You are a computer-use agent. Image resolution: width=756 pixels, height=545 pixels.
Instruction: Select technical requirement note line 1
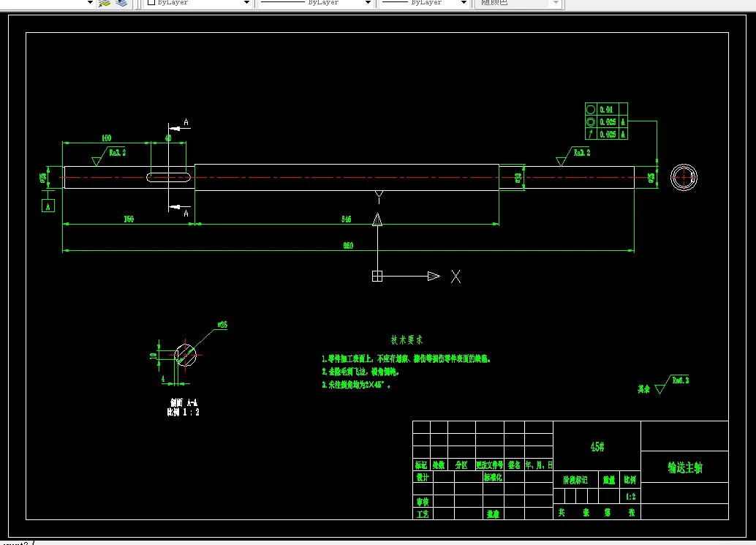click(406, 359)
